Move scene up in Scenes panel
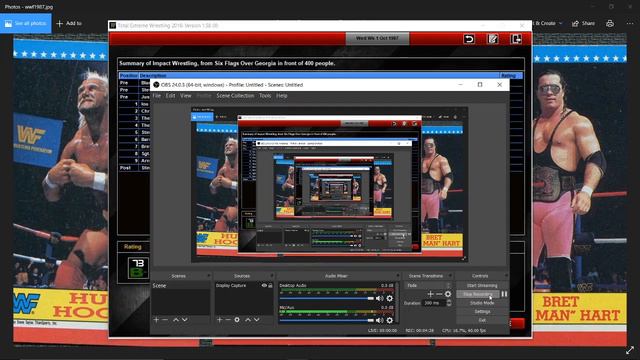Viewport: 640px width, 360px height. click(176, 320)
